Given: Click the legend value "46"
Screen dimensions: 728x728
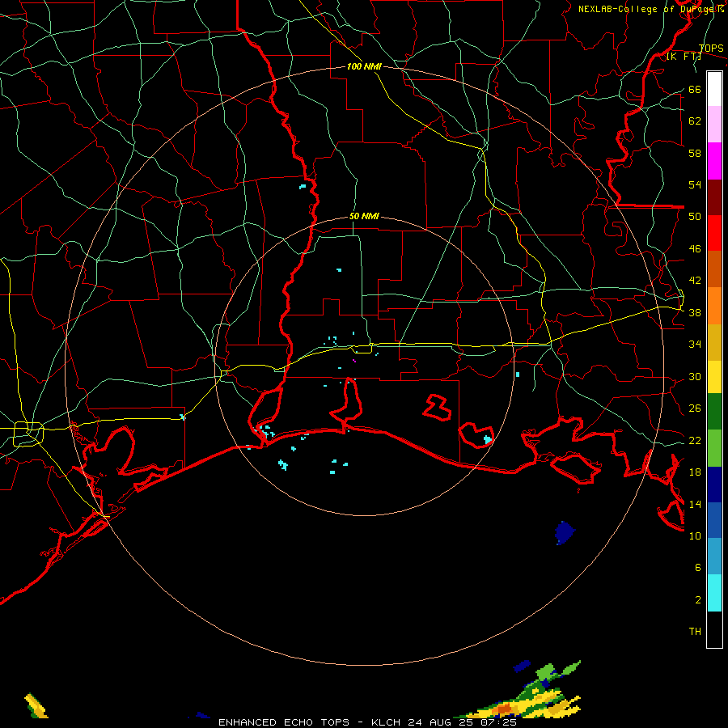Looking at the screenshot, I should click(x=695, y=249).
